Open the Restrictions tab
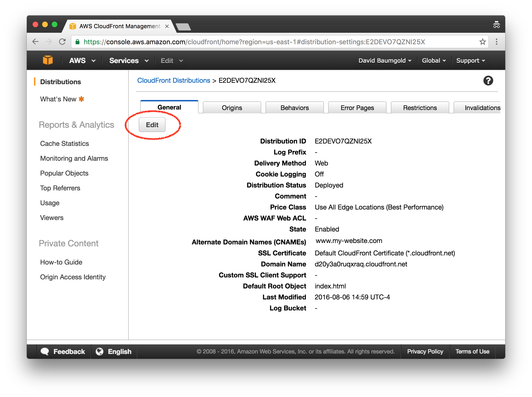This screenshot has width=532, height=397. pyautogui.click(x=420, y=108)
